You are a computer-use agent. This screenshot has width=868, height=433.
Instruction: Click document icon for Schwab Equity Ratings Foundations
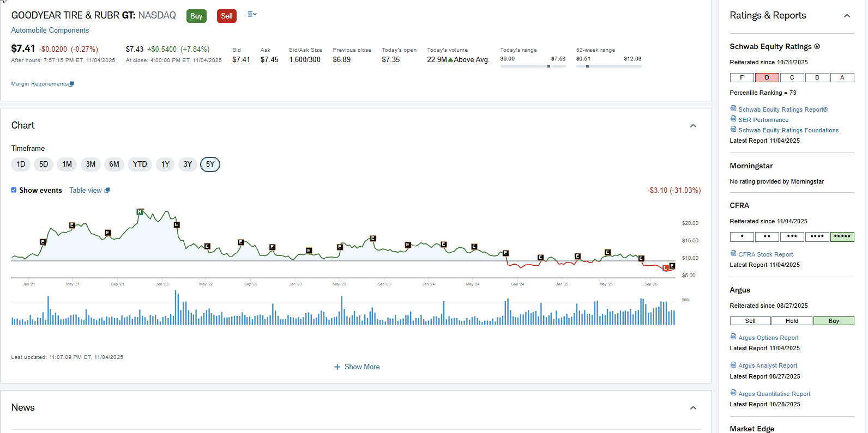click(x=733, y=130)
